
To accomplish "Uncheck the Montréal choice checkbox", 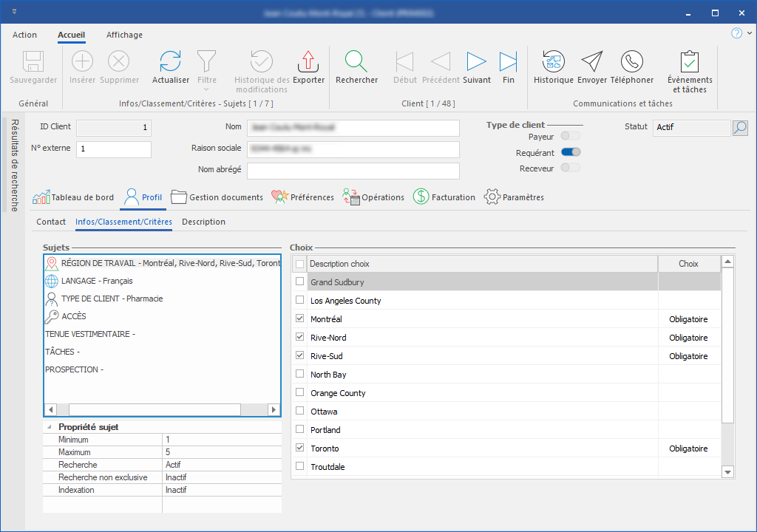I will pyautogui.click(x=299, y=319).
